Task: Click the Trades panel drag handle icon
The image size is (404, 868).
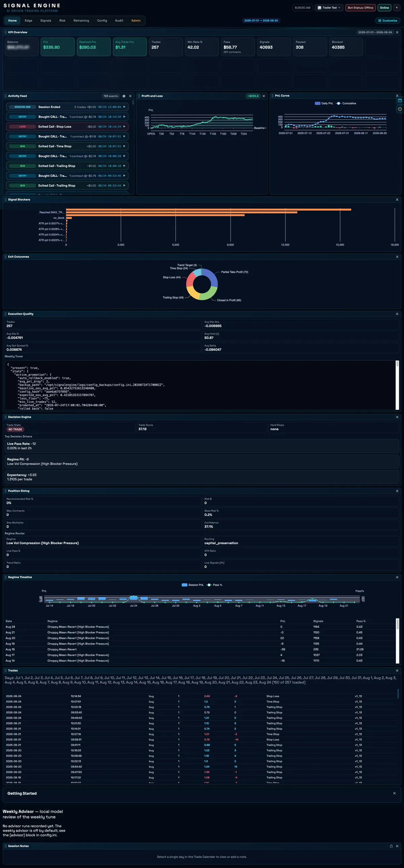Action: click(5, 671)
